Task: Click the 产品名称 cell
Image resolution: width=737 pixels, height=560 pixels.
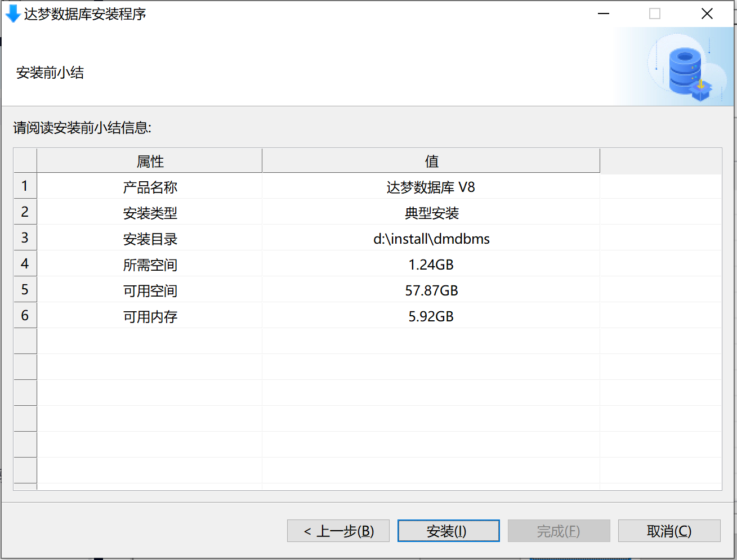Action: (x=150, y=186)
